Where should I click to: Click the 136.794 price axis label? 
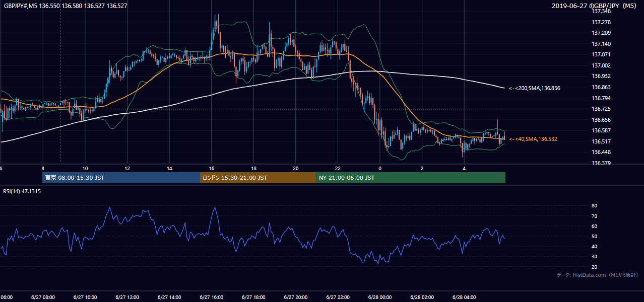[x=601, y=98]
